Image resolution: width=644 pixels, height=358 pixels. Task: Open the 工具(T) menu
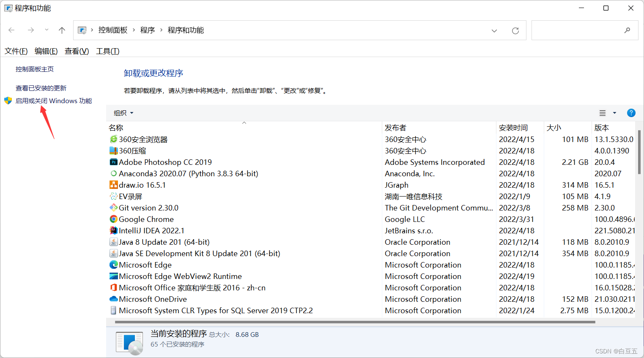click(108, 51)
